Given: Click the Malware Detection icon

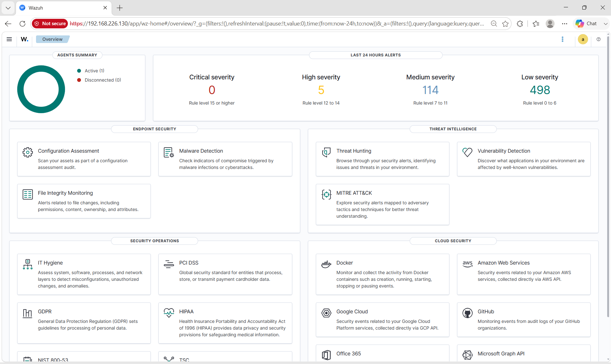Looking at the screenshot, I should 169,152.
